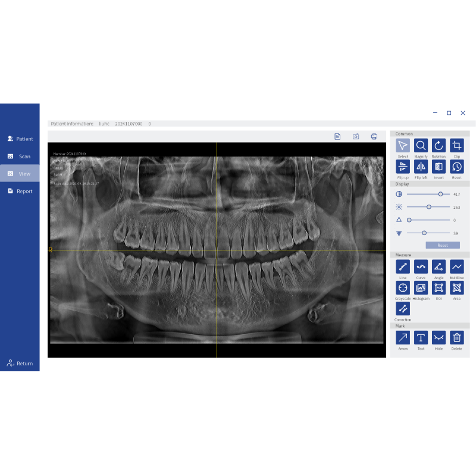Click the Hide marks icon

click(439, 337)
